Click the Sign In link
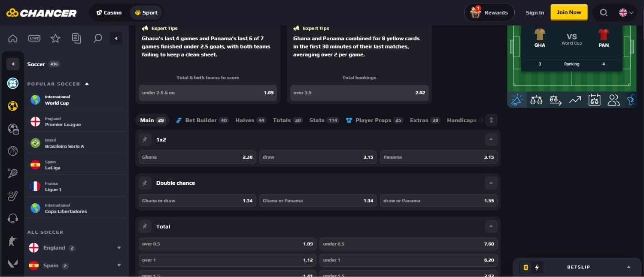Screen dimensions: 644x277 coord(535,12)
